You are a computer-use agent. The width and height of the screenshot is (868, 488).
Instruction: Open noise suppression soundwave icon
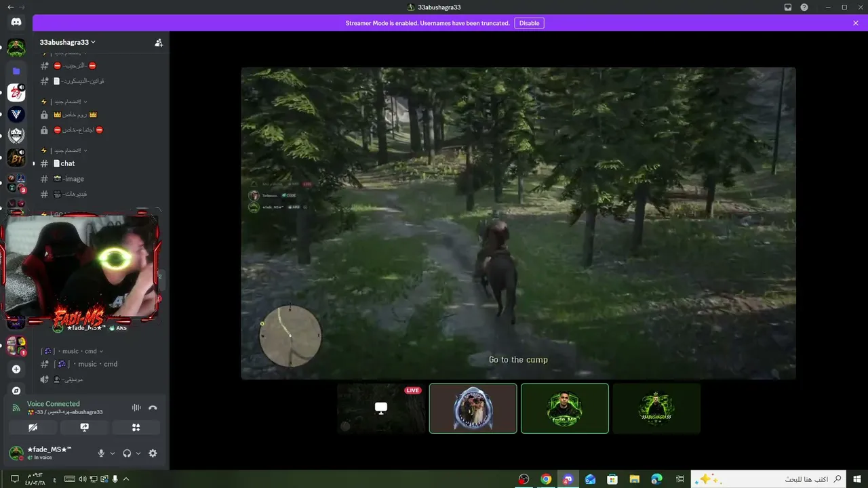point(136,407)
